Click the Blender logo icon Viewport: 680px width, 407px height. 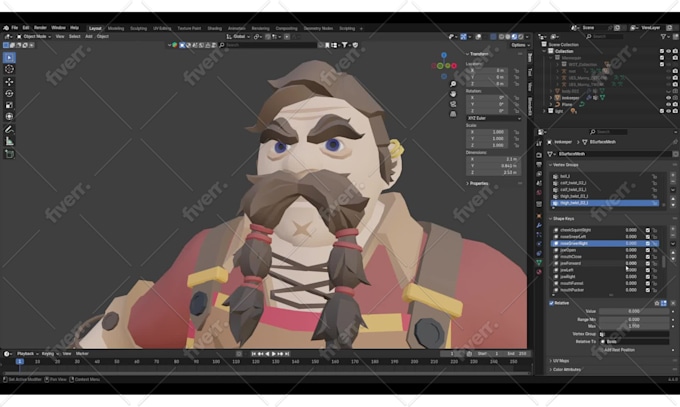click(6, 28)
